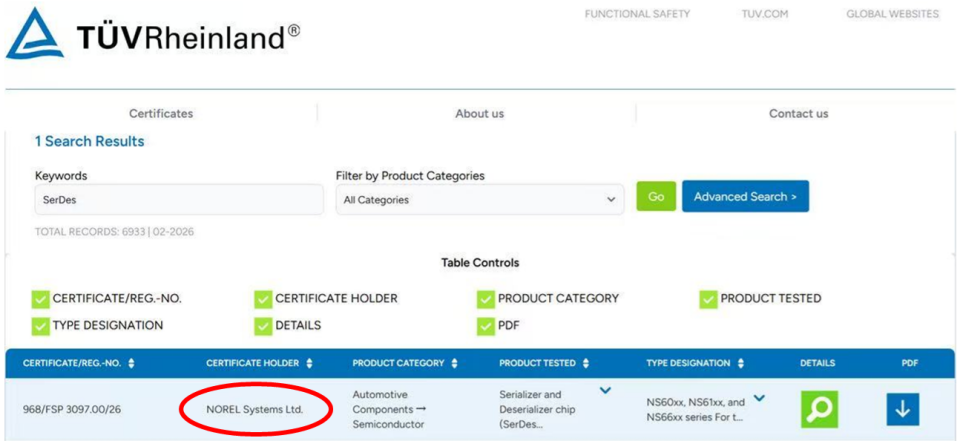Open the About us tab
Viewport: 960px width, 441px height.
tap(479, 114)
